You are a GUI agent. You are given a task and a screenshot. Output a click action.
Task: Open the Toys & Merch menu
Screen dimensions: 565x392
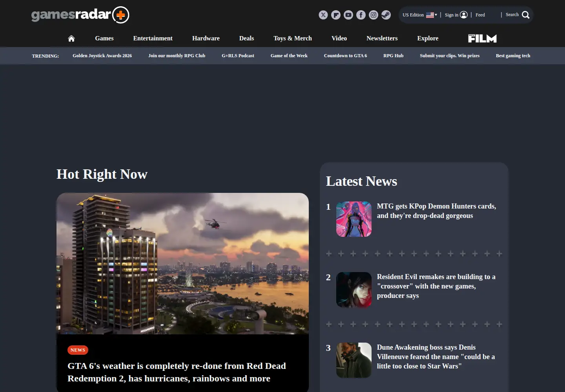pyautogui.click(x=293, y=38)
